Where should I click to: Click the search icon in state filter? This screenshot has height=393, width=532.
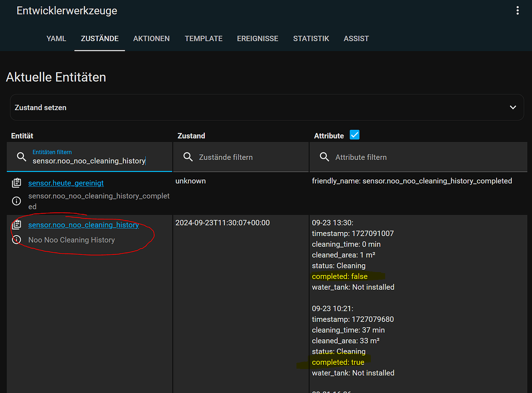pyautogui.click(x=188, y=157)
